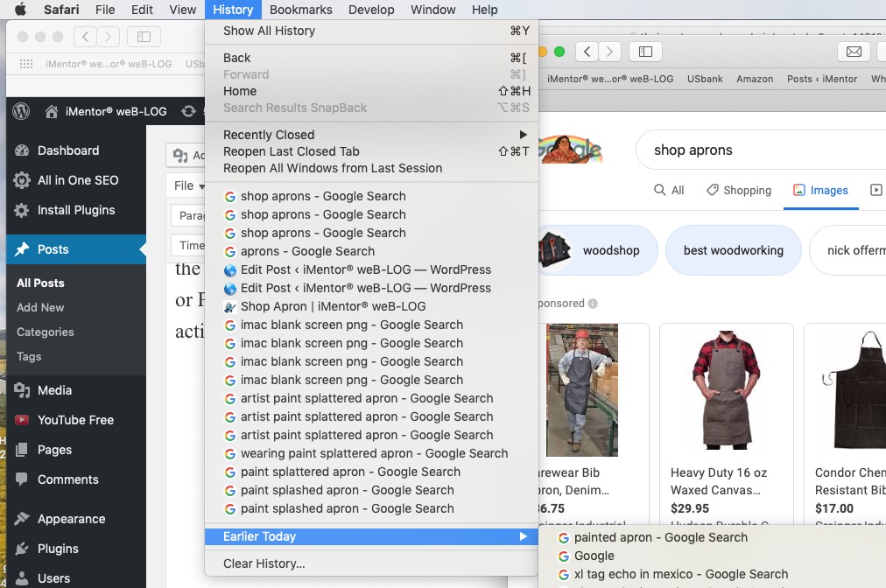Open the File menu in menu bar

tap(105, 10)
